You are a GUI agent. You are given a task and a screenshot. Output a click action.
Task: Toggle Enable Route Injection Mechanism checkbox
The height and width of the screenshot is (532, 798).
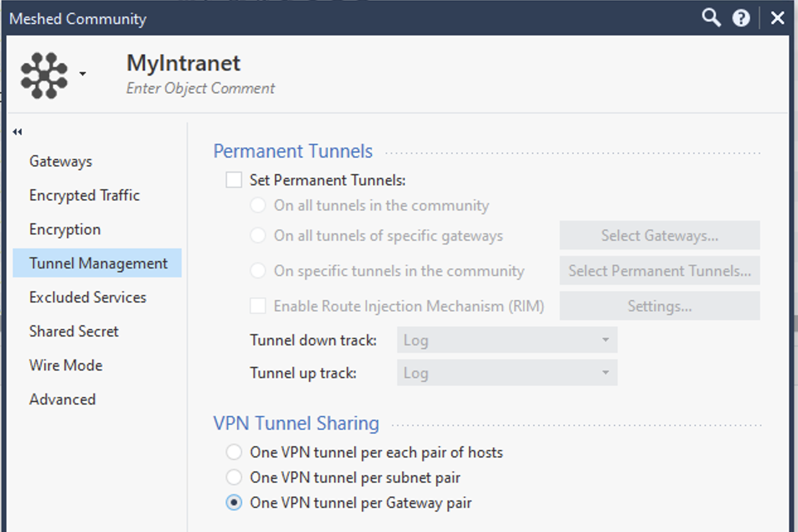pyautogui.click(x=258, y=306)
